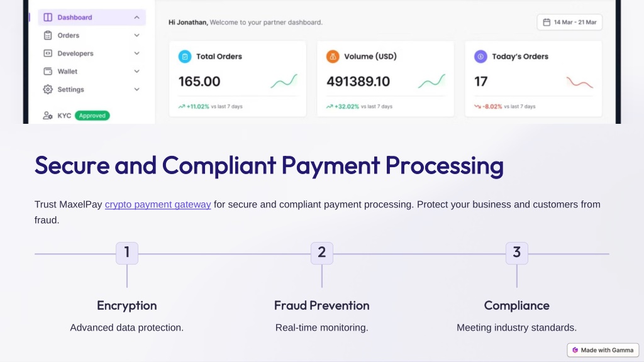644x362 pixels.
Task: Click 'Advanced data protection.' text
Action: [127, 327]
